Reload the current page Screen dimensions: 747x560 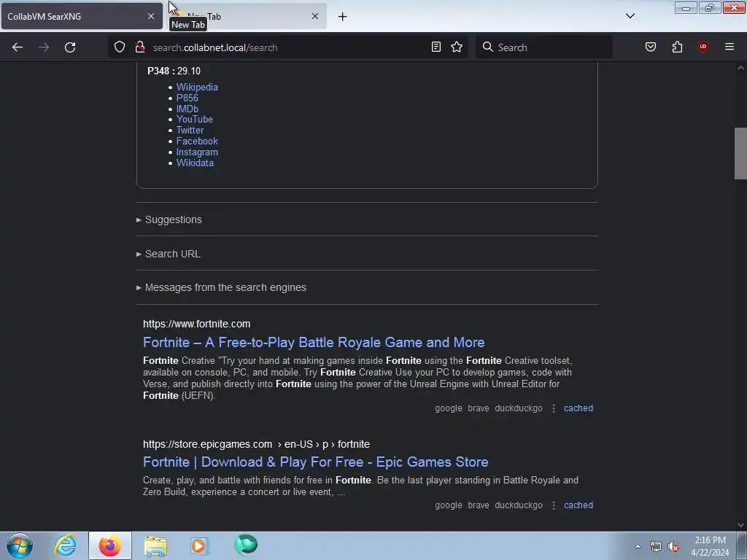pos(70,47)
